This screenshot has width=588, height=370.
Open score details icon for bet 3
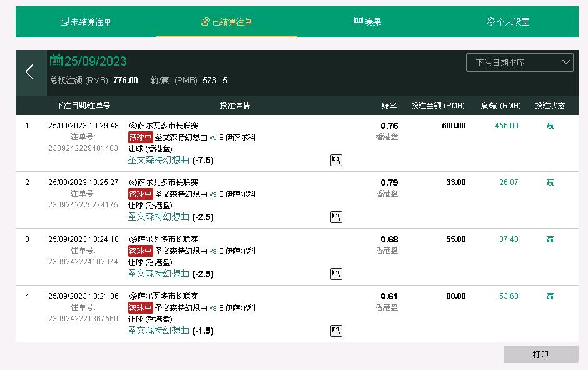pos(336,274)
